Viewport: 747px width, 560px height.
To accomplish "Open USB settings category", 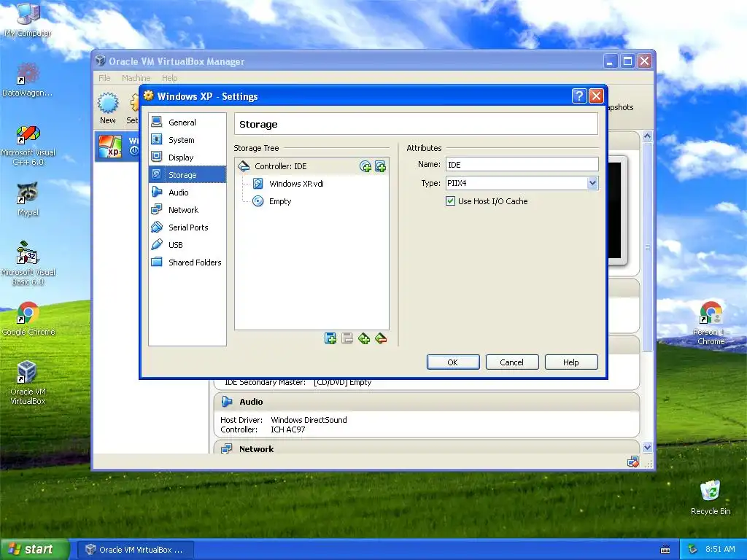I will point(187,245).
